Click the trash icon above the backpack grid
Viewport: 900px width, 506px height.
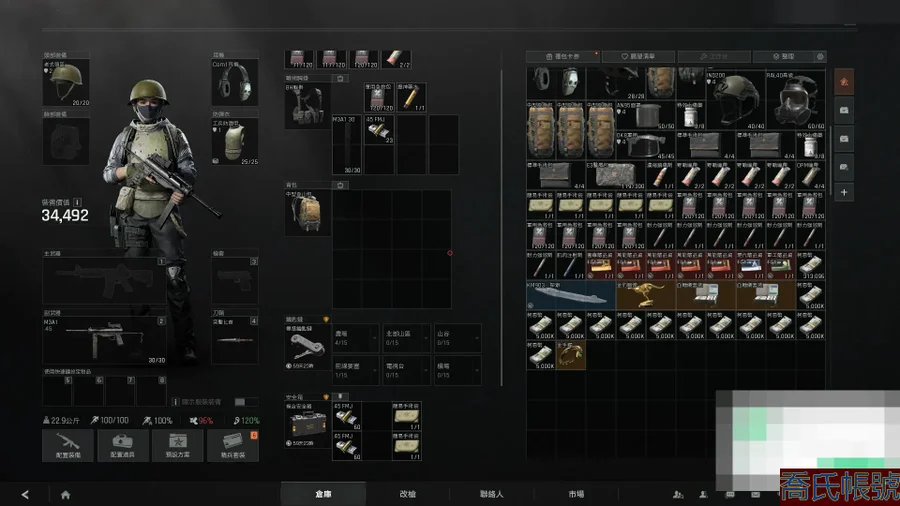point(340,185)
